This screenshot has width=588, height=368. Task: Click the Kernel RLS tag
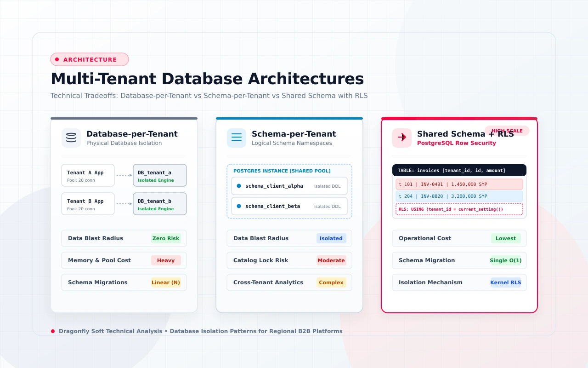506,282
